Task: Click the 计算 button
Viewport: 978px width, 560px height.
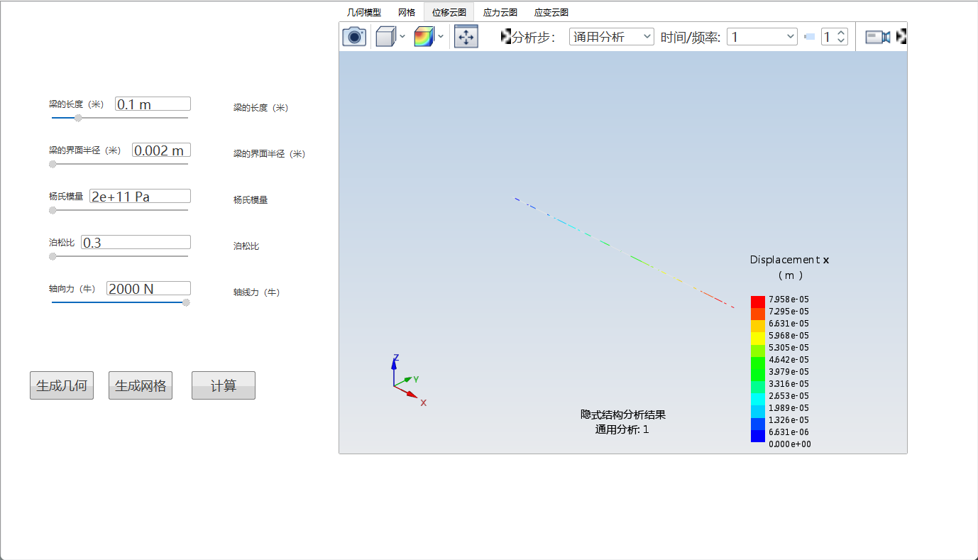Action: (224, 385)
